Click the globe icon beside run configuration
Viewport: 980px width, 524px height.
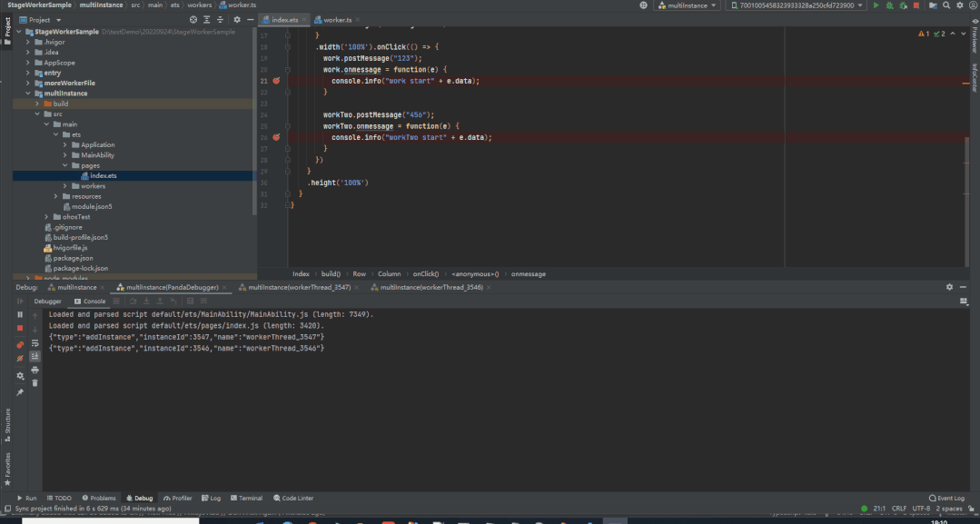tap(643, 5)
